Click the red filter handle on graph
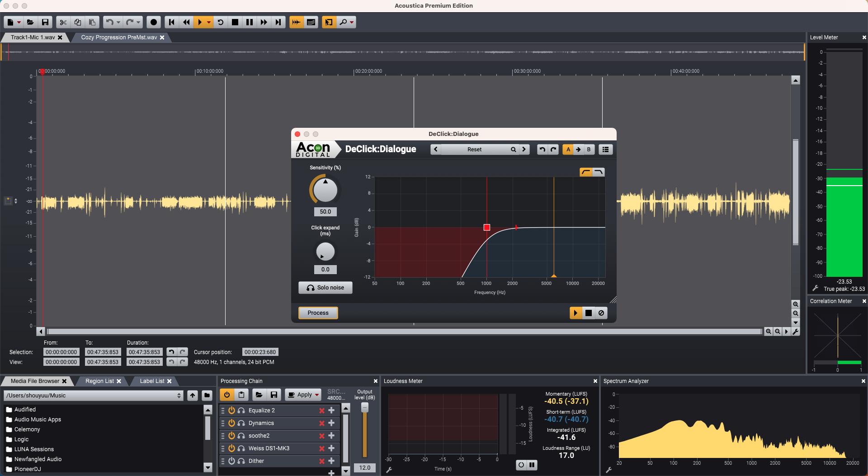The height and width of the screenshot is (476, 868). point(487,228)
